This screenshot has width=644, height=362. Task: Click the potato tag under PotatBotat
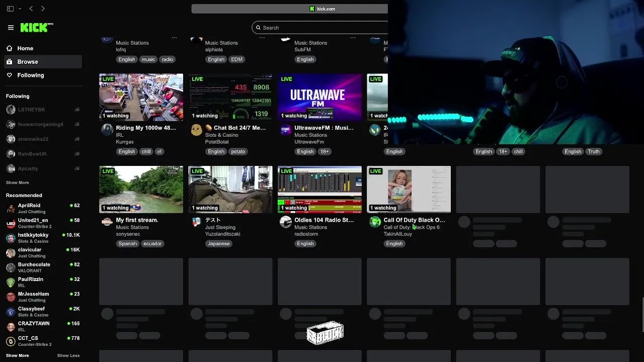coord(238,151)
